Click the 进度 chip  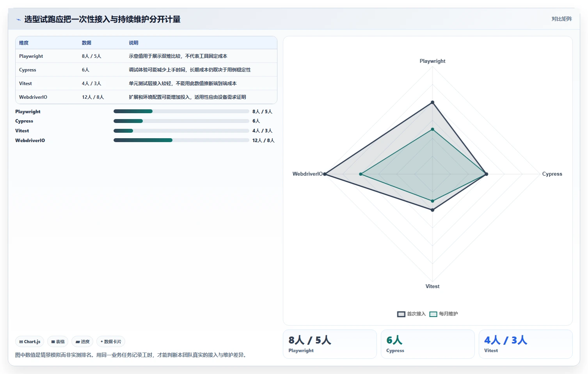82,342
